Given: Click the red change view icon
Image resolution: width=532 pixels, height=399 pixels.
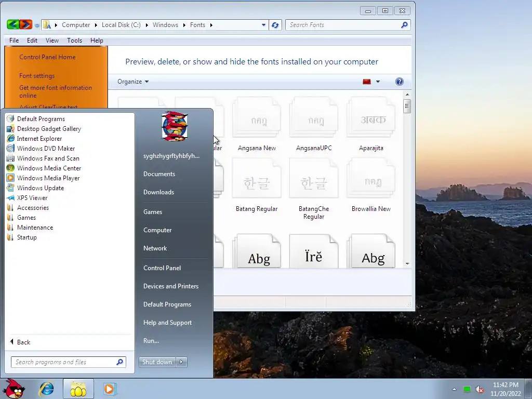Looking at the screenshot, I should pos(367,82).
